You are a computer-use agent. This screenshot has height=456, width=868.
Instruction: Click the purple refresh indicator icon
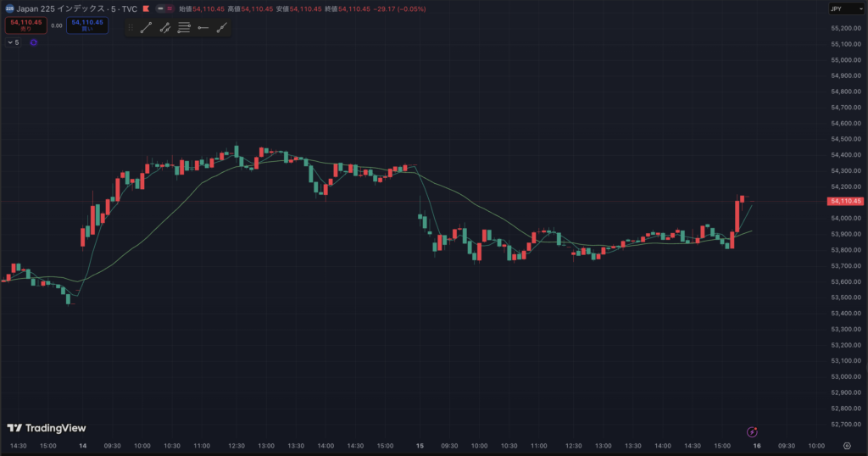coord(34,42)
